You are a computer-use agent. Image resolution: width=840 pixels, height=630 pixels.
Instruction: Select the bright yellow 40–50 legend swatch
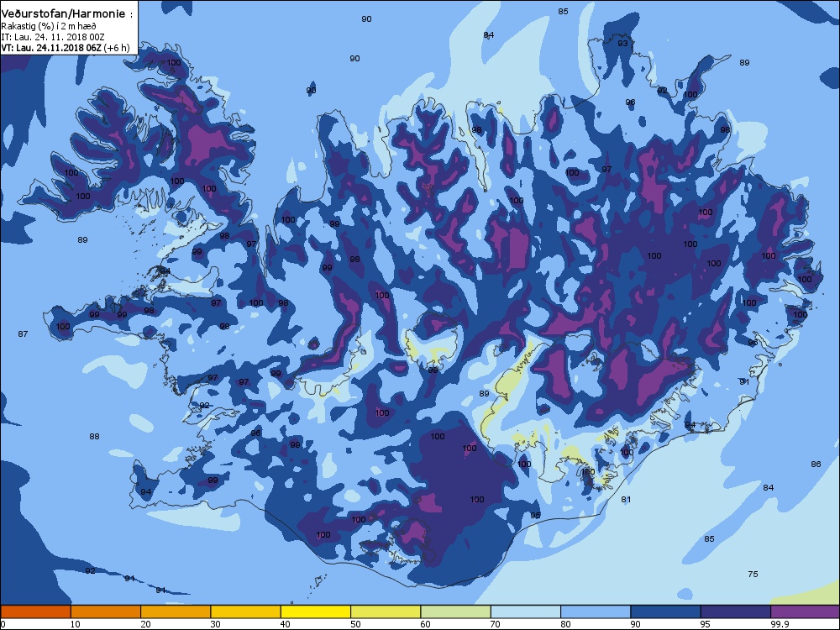tap(316, 612)
